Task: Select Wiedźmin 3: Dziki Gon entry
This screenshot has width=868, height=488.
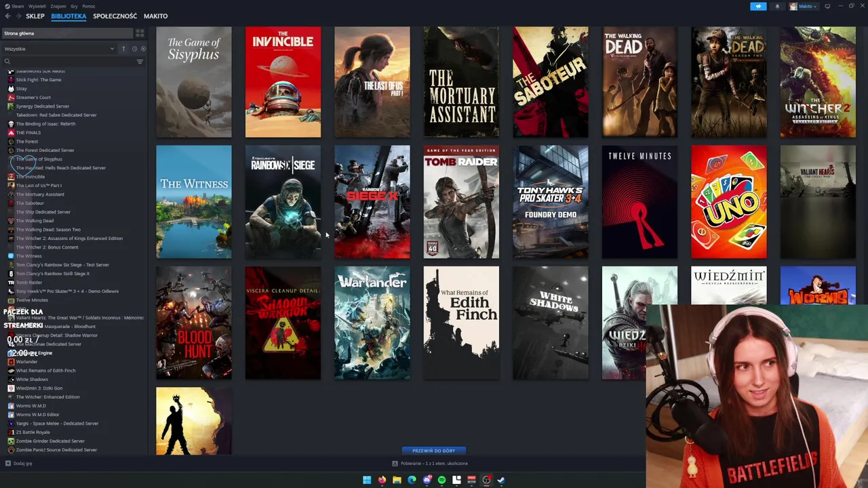Action: (39, 388)
